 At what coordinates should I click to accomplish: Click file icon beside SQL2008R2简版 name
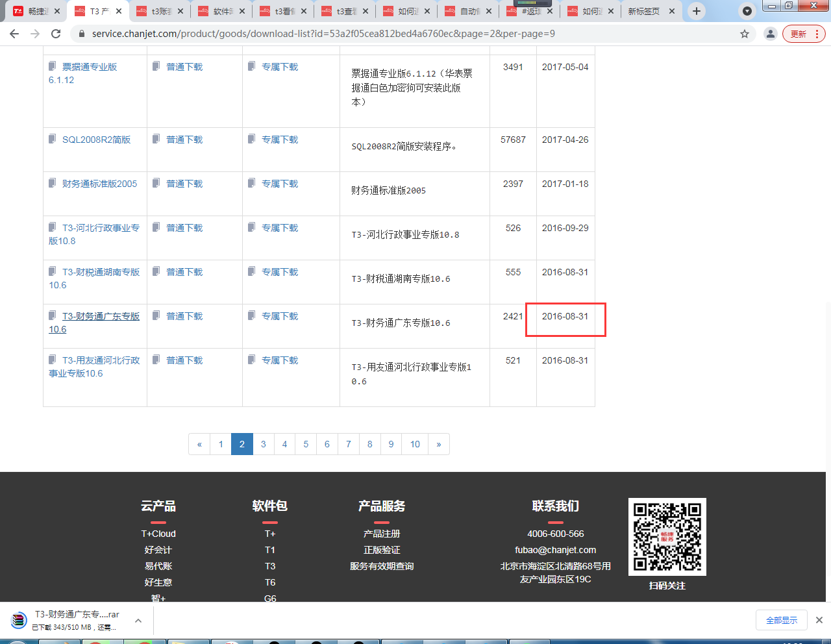click(x=52, y=139)
